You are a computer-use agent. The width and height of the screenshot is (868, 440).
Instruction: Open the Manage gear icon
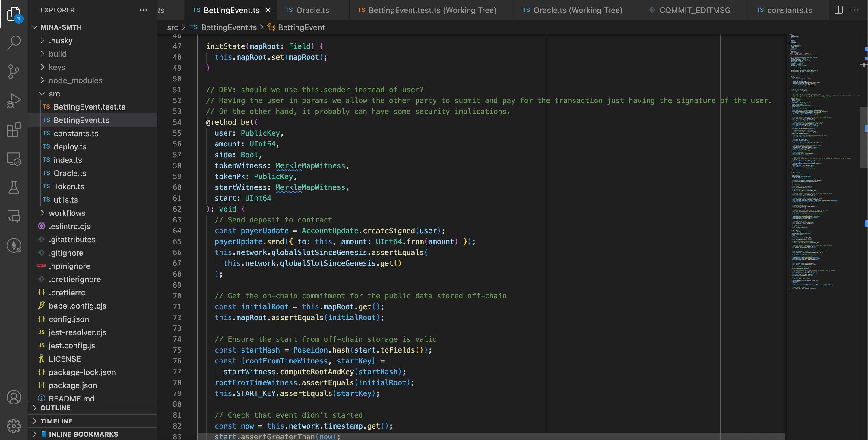point(14,426)
